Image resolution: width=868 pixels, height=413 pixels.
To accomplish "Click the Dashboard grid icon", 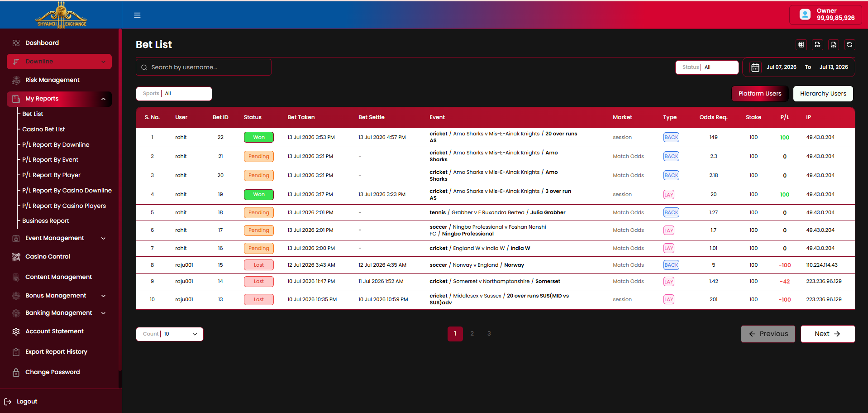I will coord(16,43).
